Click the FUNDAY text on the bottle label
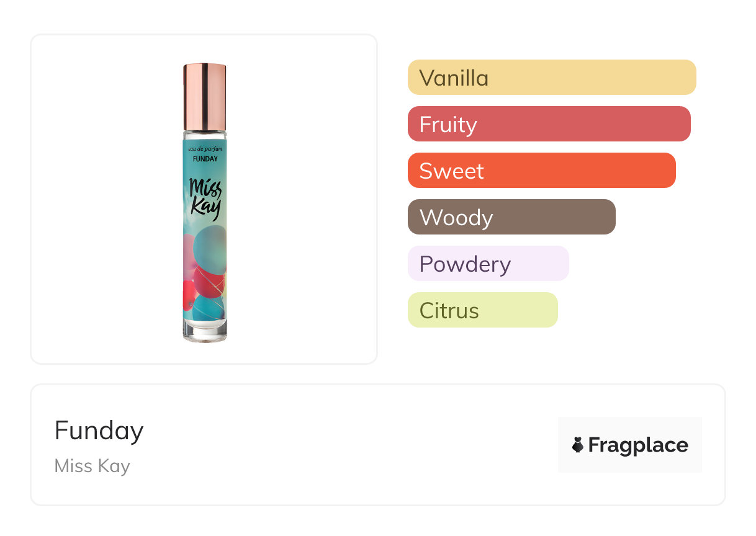This screenshot has height=536, width=756. click(x=204, y=159)
